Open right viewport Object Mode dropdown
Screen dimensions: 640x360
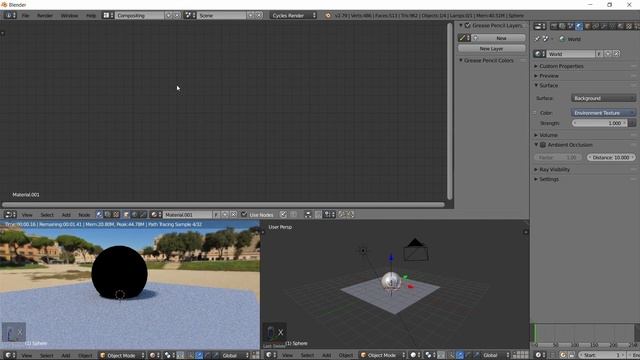click(x=383, y=355)
